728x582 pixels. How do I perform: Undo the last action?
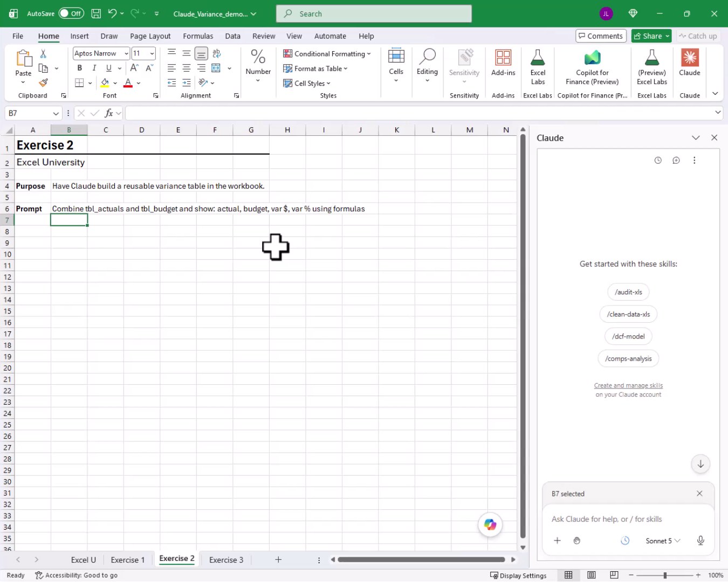pos(112,13)
